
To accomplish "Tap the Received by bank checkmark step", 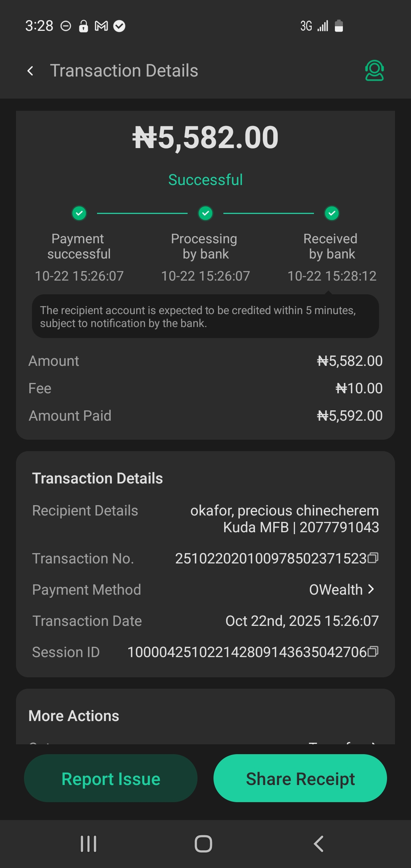I will 332,213.
